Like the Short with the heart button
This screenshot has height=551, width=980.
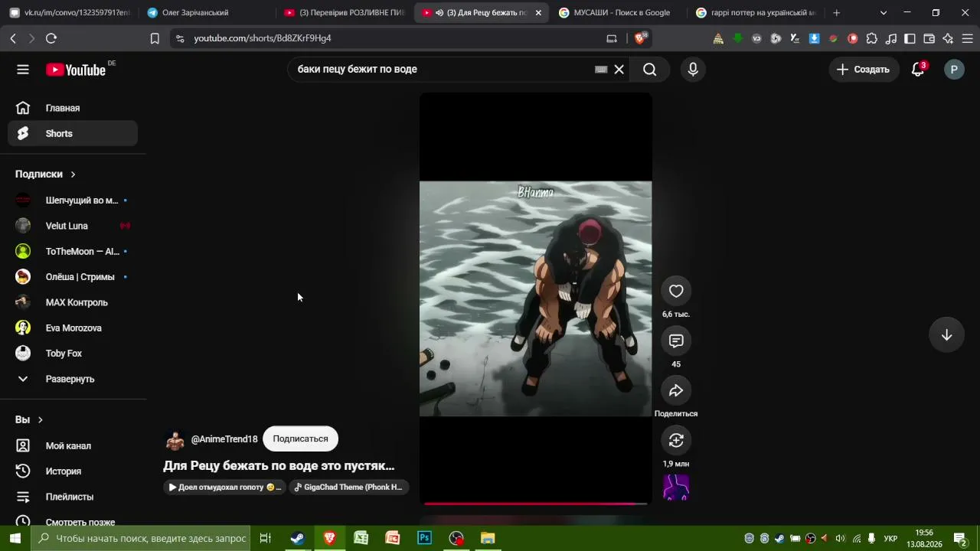[x=676, y=291]
